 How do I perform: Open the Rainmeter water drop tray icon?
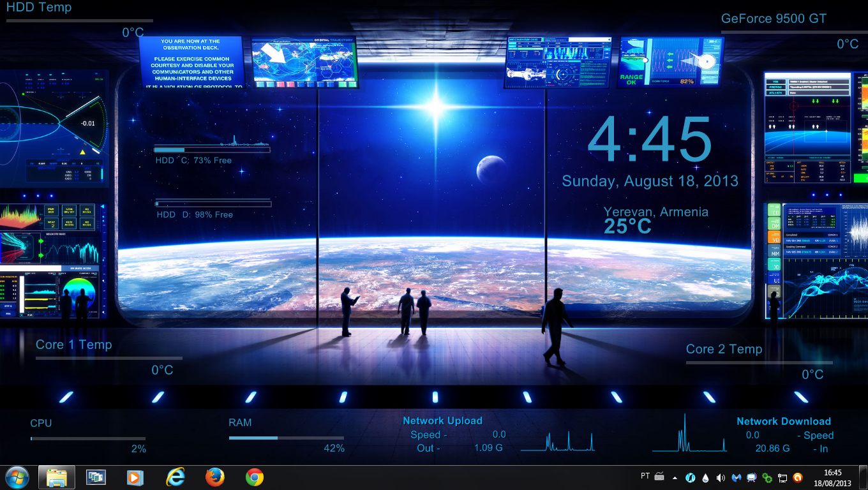[x=705, y=477]
